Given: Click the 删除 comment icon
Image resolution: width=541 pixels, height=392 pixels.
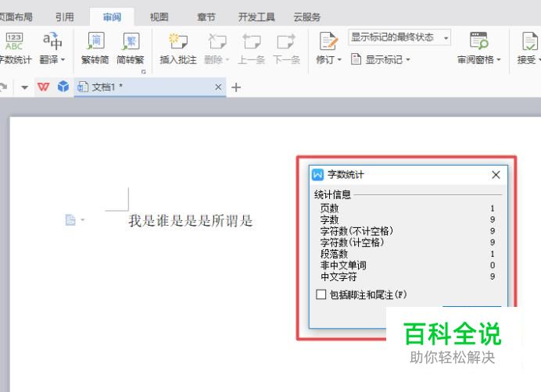Looking at the screenshot, I should pyautogui.click(x=217, y=41).
